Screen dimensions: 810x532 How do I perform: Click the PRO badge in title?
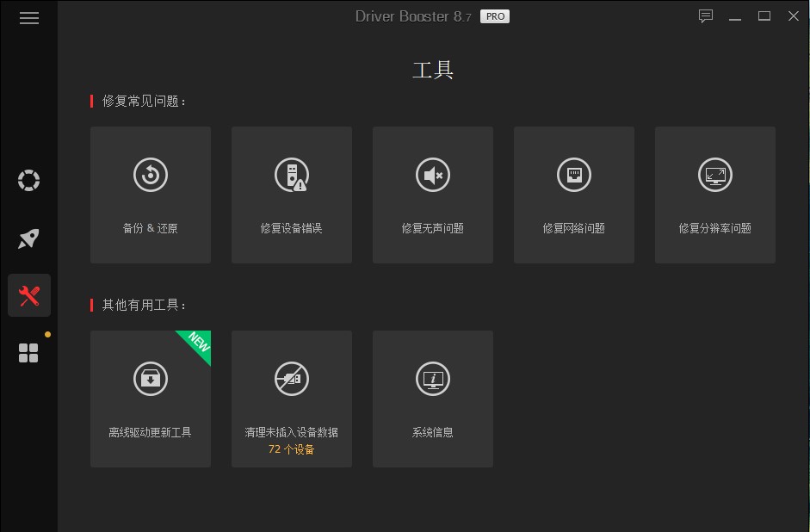495,16
